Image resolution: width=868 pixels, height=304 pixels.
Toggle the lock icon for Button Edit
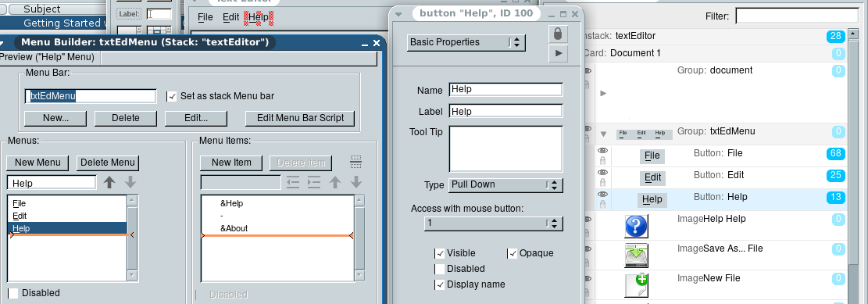603,183
